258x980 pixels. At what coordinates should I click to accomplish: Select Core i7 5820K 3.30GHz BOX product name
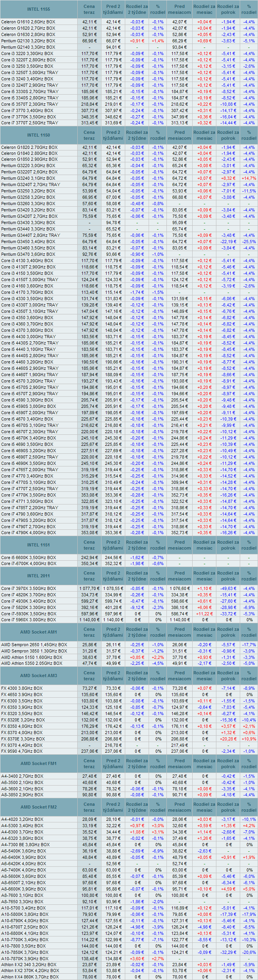pyautogui.click(x=28, y=607)
